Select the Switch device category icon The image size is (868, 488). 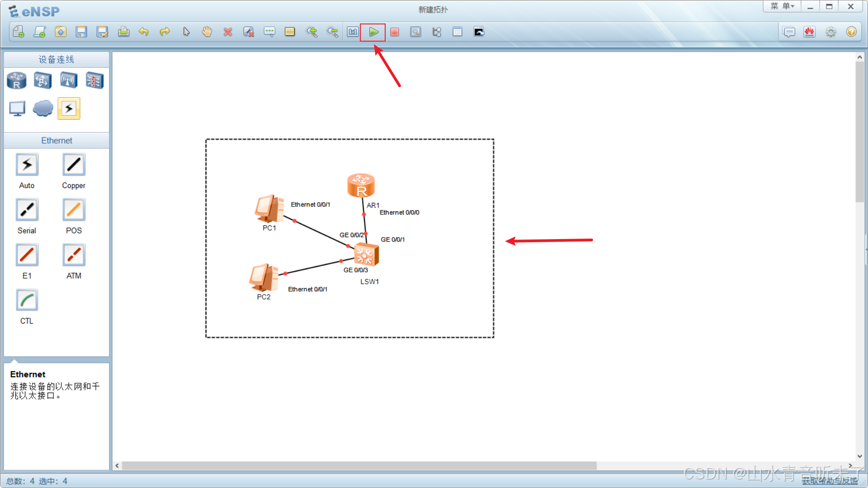point(42,81)
